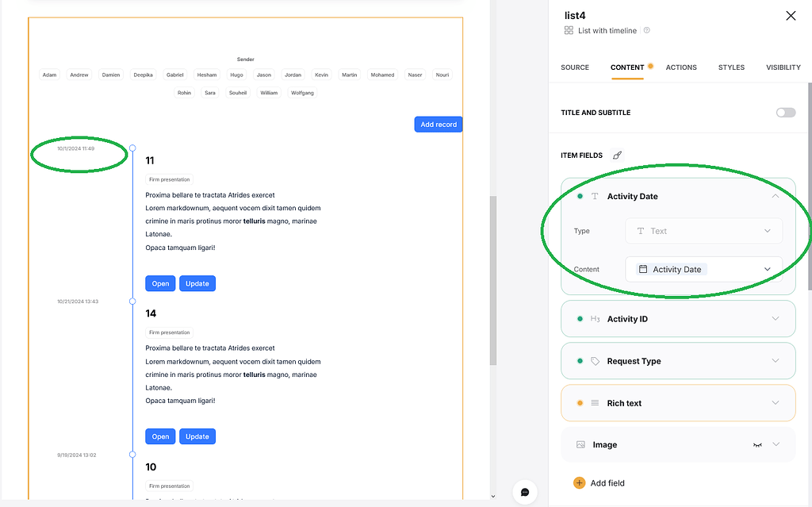Viewport: 812px width, 507px height.
Task: Click the green status dot on Rich text field
Action: tap(580, 403)
